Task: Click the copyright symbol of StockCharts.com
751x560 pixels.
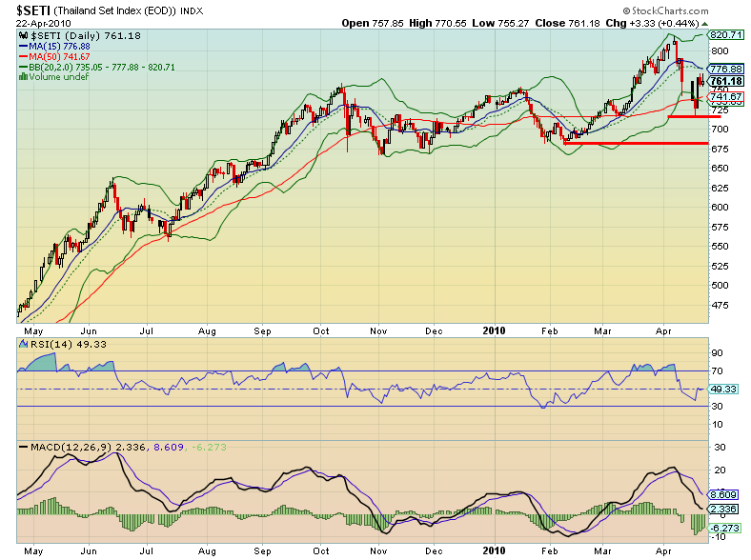Action: 626,10
